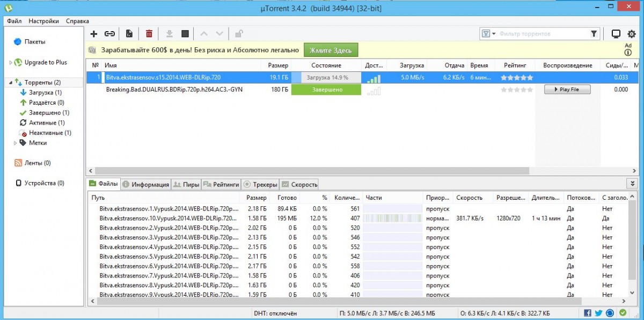Collapse the detail pane with chevron button
The image size is (644, 320).
633,184
